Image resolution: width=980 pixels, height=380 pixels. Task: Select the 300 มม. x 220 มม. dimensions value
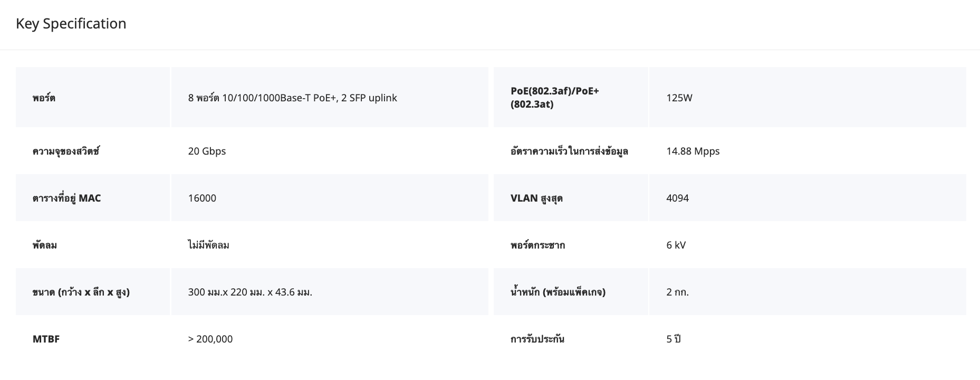tap(250, 292)
